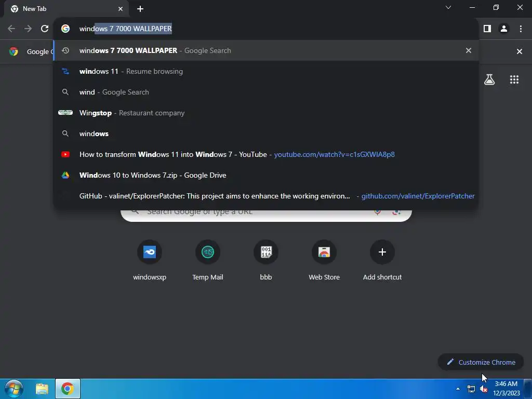Select the 'windows' search suggestion
The width and height of the screenshot is (532, 399).
tap(267, 134)
